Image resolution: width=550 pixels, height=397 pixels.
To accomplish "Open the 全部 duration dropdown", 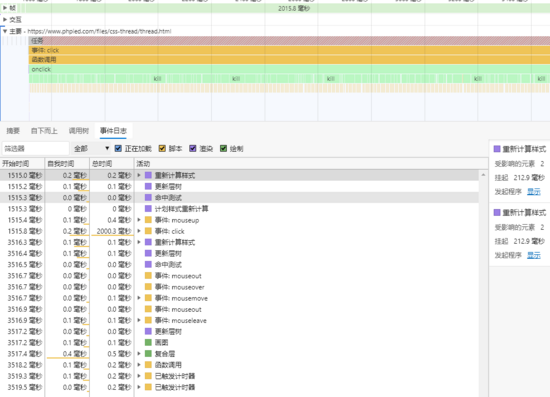I will click(91, 149).
